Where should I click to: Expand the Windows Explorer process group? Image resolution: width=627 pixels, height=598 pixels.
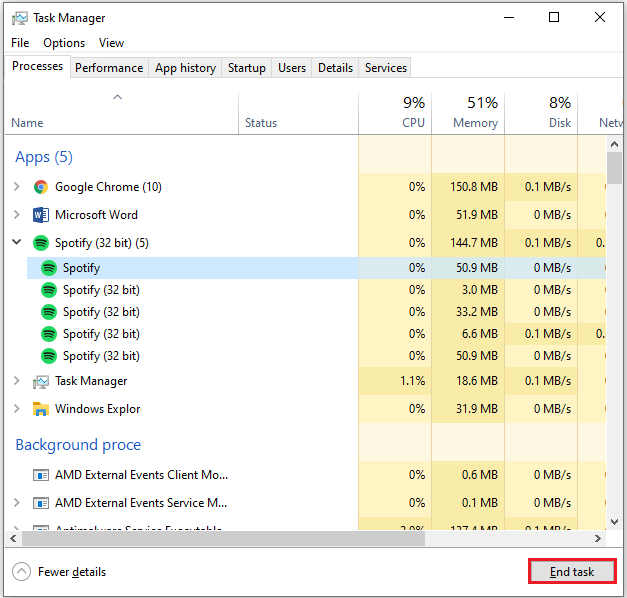tap(16, 408)
